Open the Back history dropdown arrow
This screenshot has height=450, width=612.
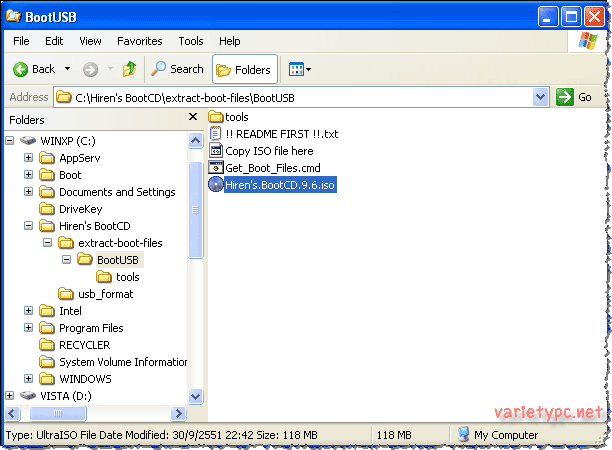[68, 69]
